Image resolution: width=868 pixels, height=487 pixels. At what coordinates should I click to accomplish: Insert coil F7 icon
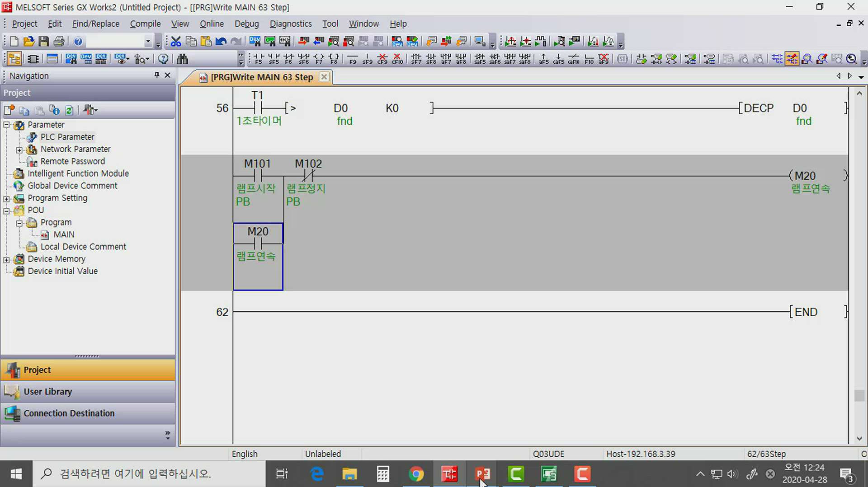coord(319,59)
